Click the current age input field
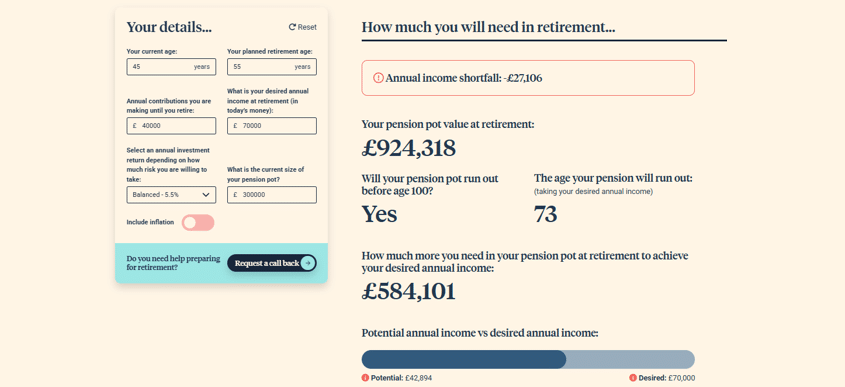 click(x=171, y=67)
